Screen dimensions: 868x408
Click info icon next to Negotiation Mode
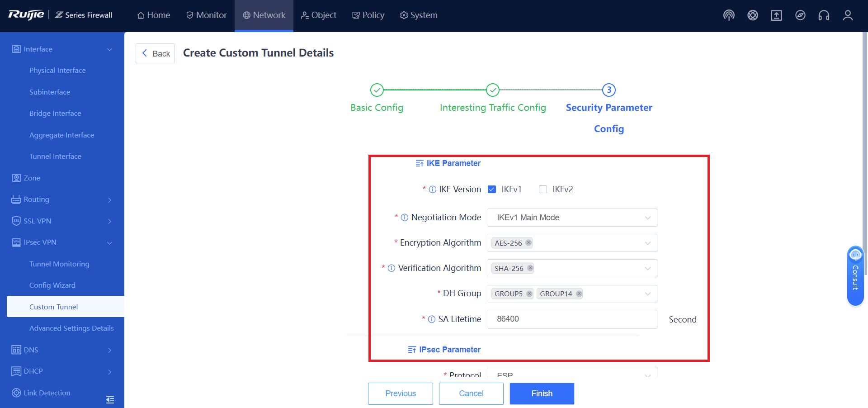405,218
